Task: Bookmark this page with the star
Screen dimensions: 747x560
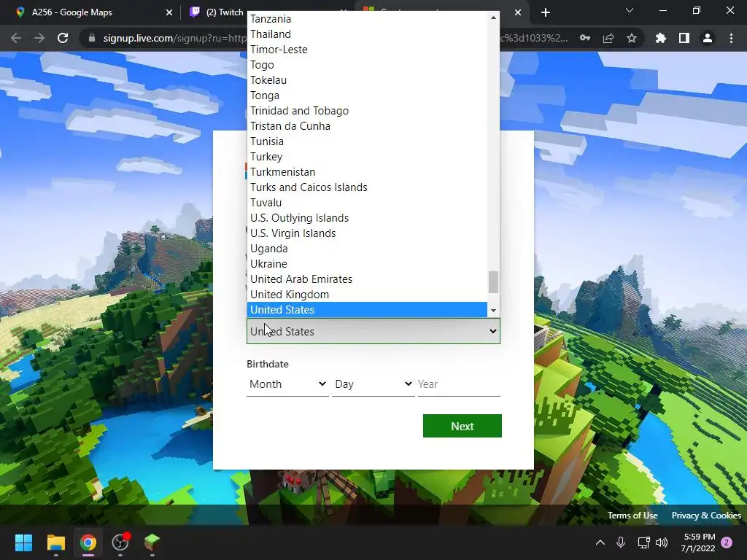Action: [632, 38]
